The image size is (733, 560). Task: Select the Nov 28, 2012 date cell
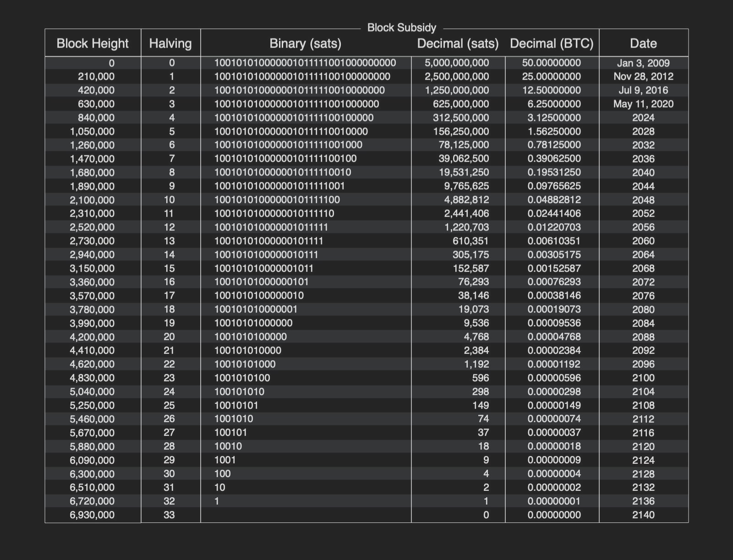[643, 77]
